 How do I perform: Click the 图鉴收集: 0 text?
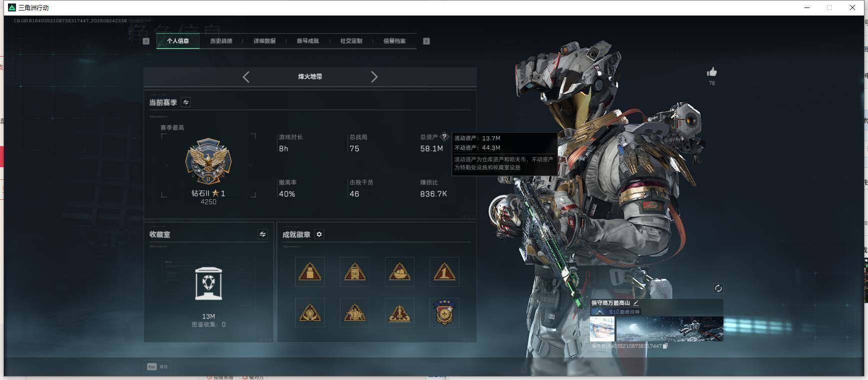click(x=208, y=324)
